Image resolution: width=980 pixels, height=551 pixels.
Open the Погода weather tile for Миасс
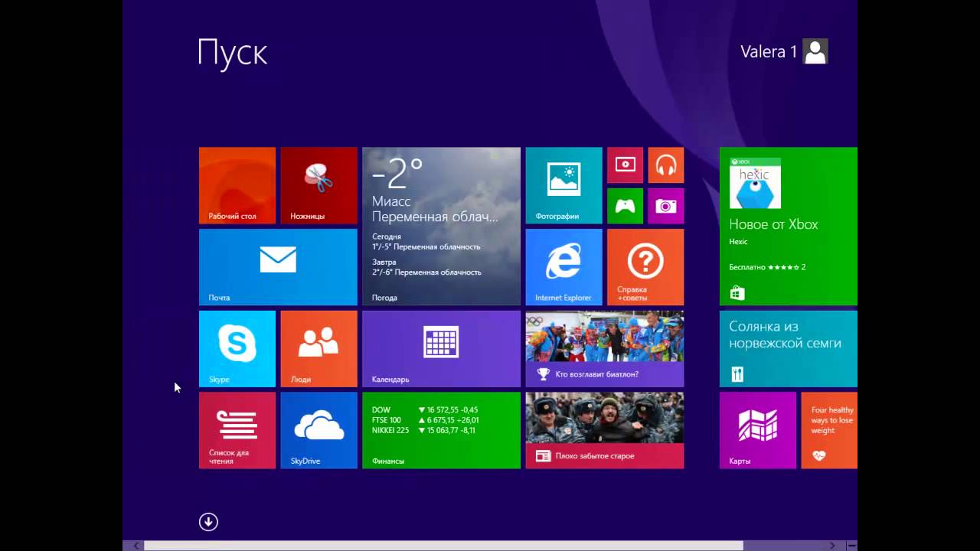tap(441, 227)
